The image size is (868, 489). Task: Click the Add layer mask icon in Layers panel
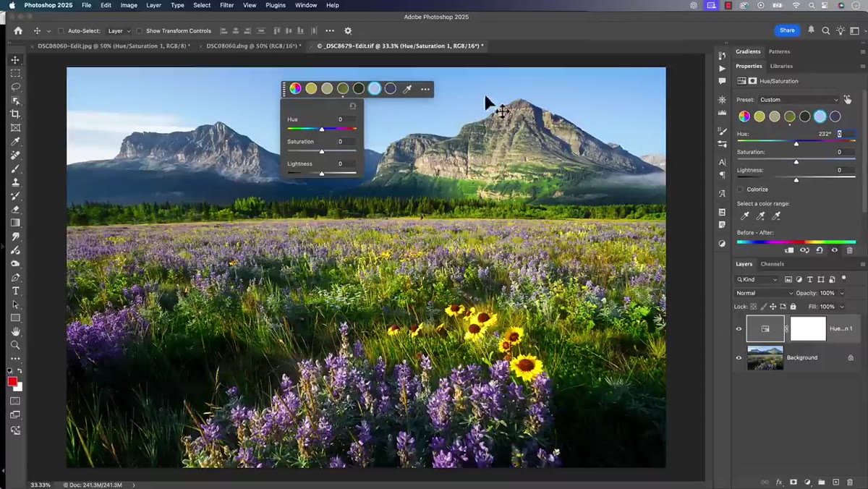(793, 482)
